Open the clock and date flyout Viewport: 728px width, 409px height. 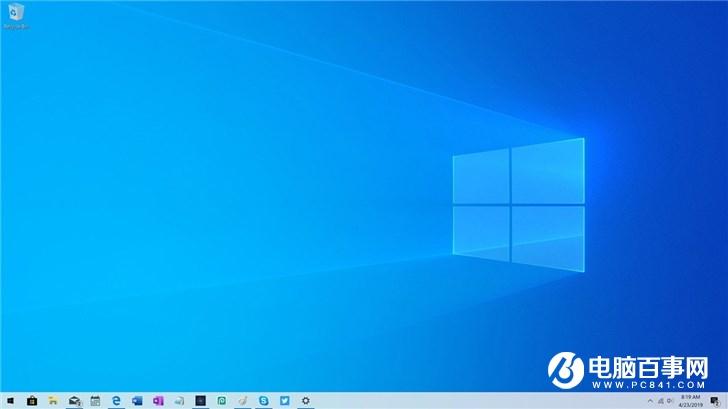coord(690,401)
